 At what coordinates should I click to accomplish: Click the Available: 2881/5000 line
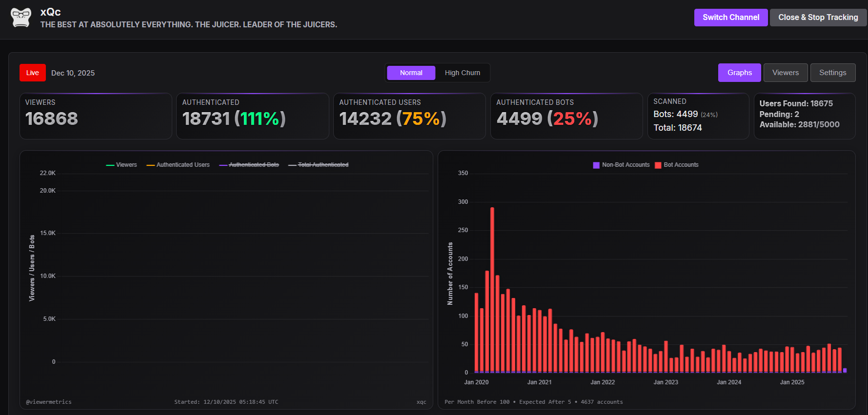tap(800, 124)
